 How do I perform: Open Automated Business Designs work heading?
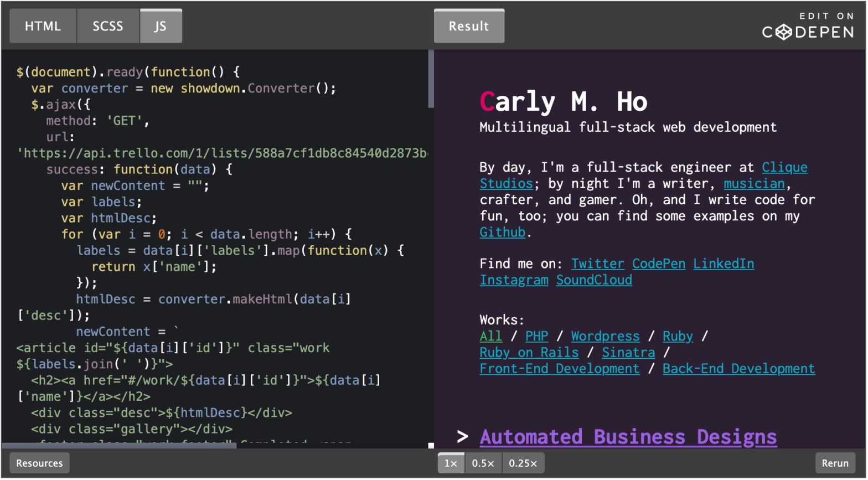point(628,437)
